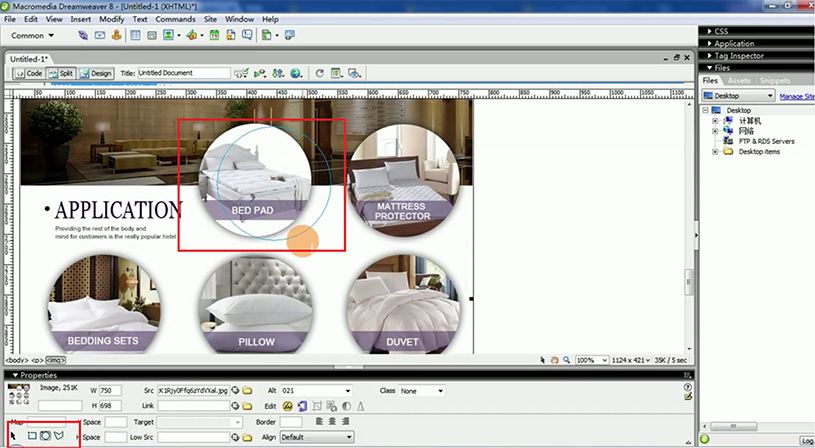The width and height of the screenshot is (815, 448).
Task: Expand the Desktop items tree node
Action: click(x=715, y=152)
